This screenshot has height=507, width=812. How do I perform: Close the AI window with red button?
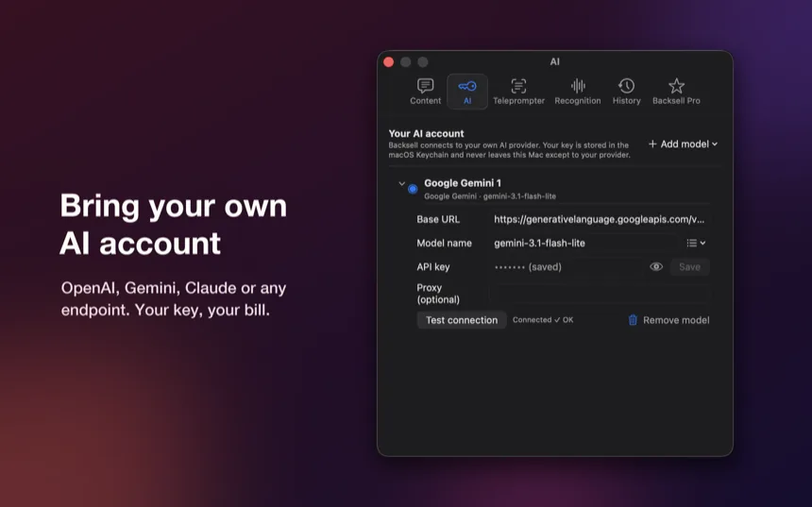[389, 62]
